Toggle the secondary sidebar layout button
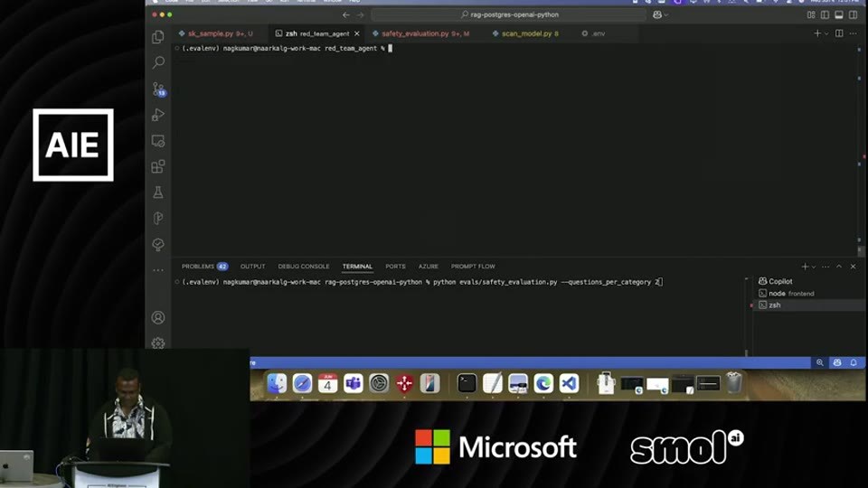The height and width of the screenshot is (488, 868). point(854,15)
